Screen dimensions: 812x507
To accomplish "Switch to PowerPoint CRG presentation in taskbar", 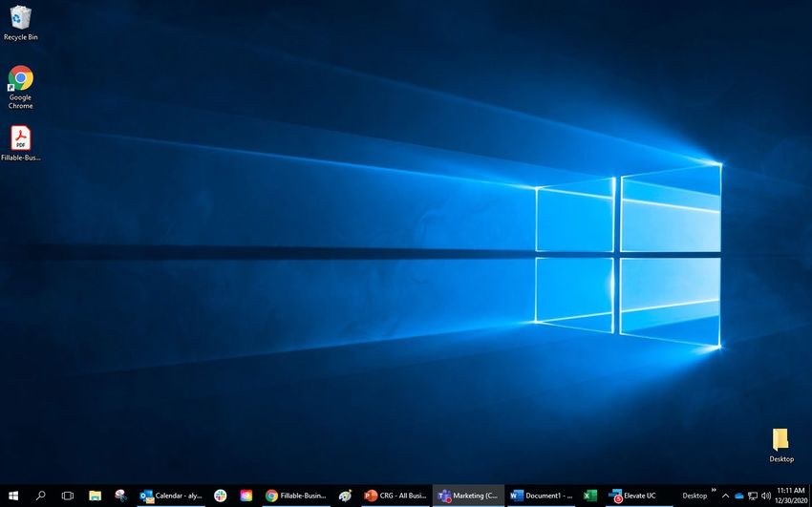I will pos(395,496).
